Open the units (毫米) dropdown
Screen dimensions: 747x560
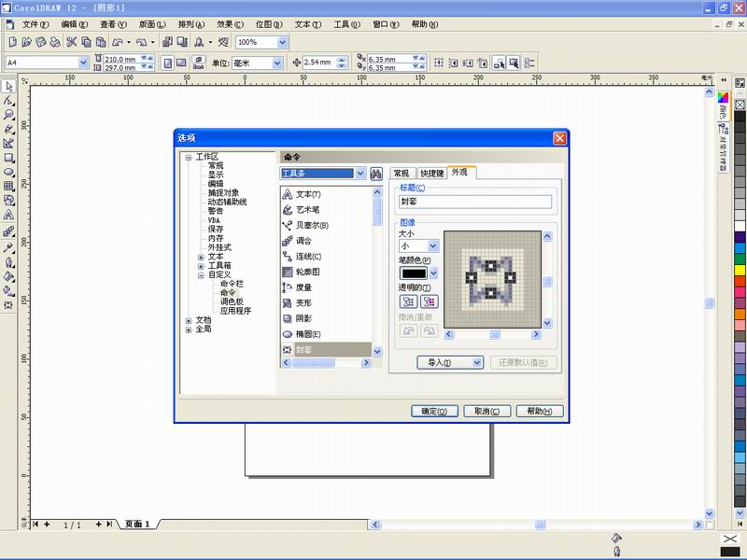point(276,63)
